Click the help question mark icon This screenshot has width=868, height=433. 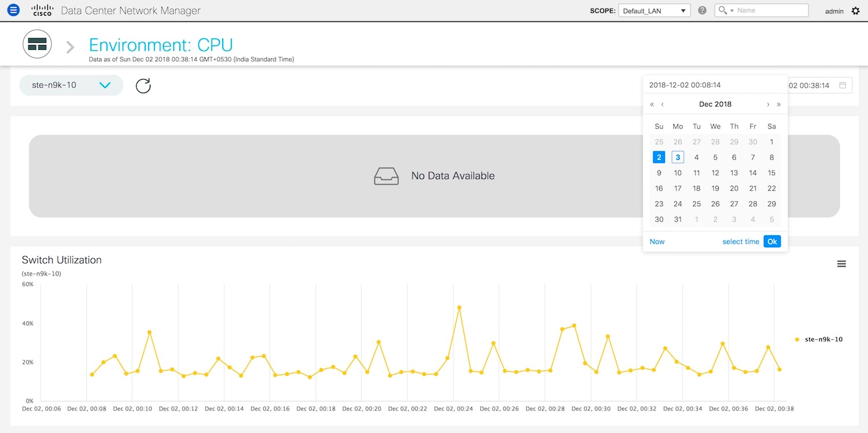click(702, 10)
